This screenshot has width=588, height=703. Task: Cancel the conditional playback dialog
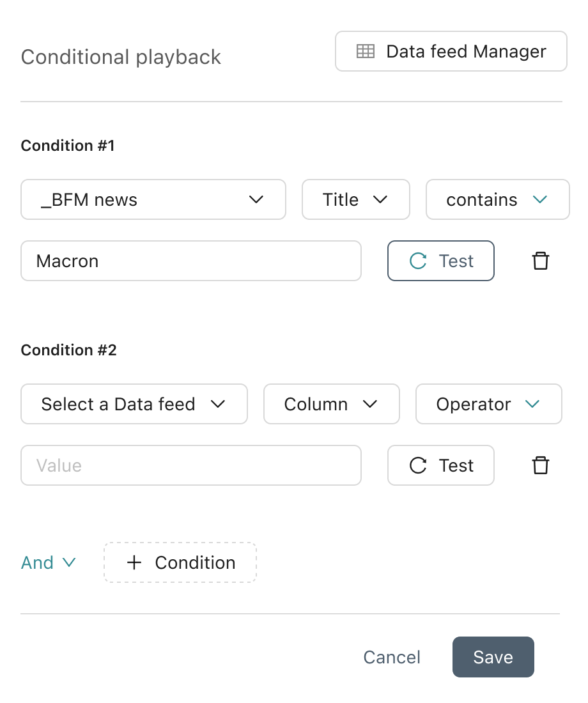[x=392, y=657]
